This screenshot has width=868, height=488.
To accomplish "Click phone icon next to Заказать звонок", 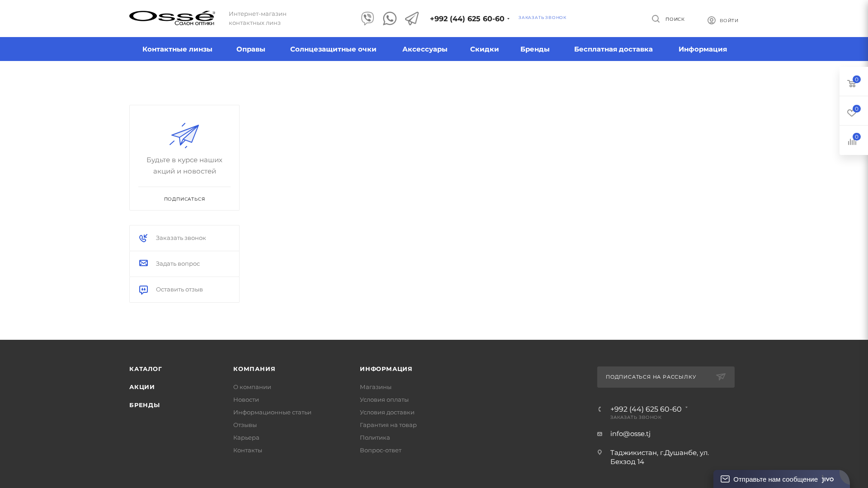I will [x=143, y=238].
